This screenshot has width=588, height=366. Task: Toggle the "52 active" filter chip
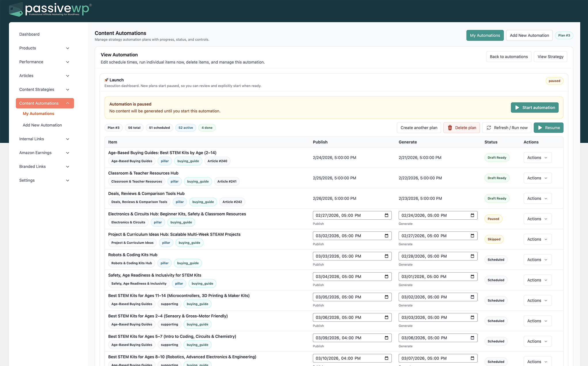(x=186, y=128)
